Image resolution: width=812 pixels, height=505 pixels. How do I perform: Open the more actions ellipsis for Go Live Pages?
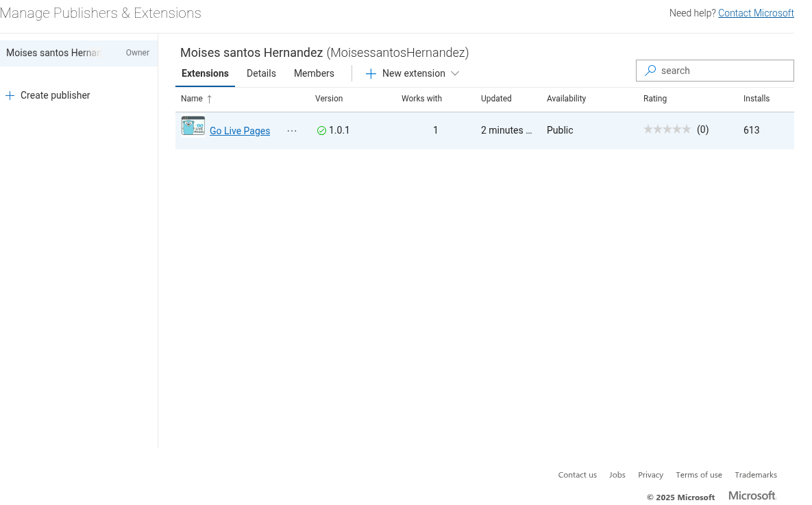pos(292,131)
